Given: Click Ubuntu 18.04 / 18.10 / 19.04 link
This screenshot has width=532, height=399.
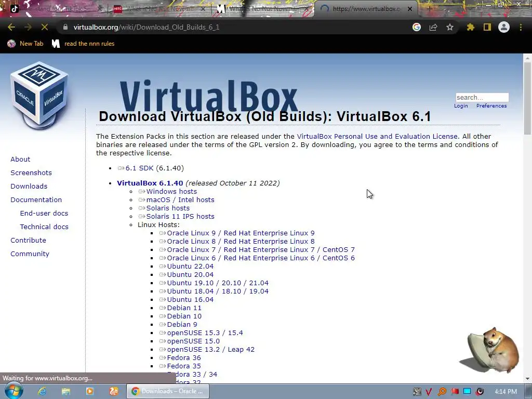Looking at the screenshot, I should pos(218,291).
